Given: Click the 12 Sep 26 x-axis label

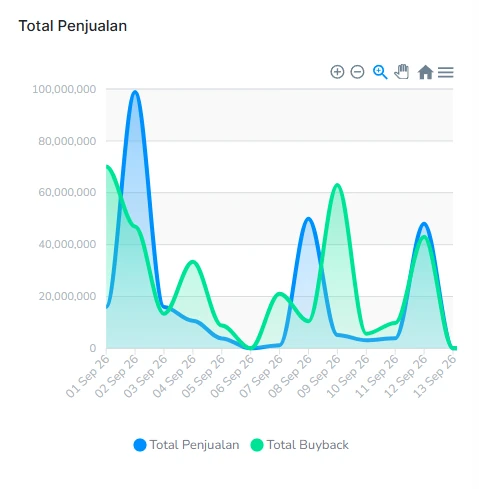Looking at the screenshot, I should pyautogui.click(x=406, y=376).
